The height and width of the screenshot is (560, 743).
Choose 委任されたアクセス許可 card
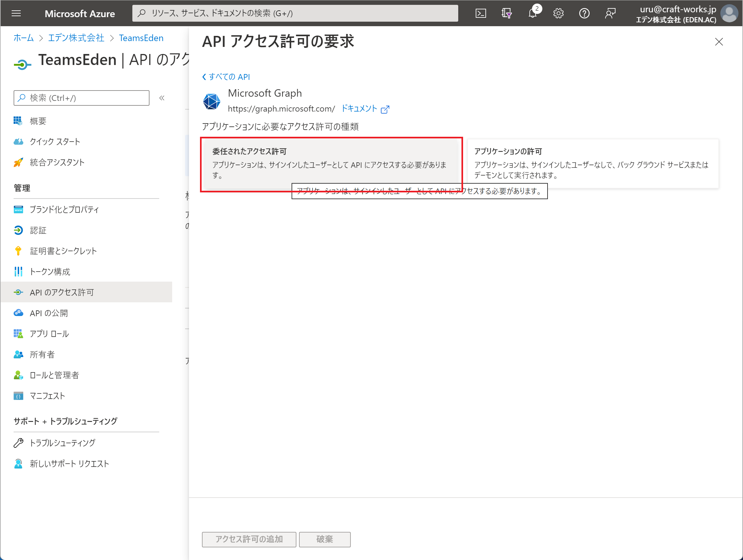(x=331, y=164)
